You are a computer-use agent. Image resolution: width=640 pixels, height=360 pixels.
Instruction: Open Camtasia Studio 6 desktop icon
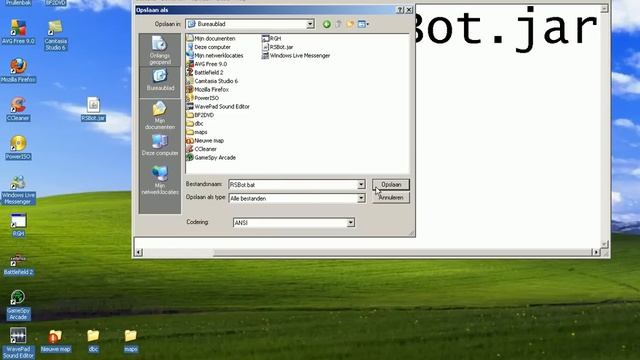[56, 35]
